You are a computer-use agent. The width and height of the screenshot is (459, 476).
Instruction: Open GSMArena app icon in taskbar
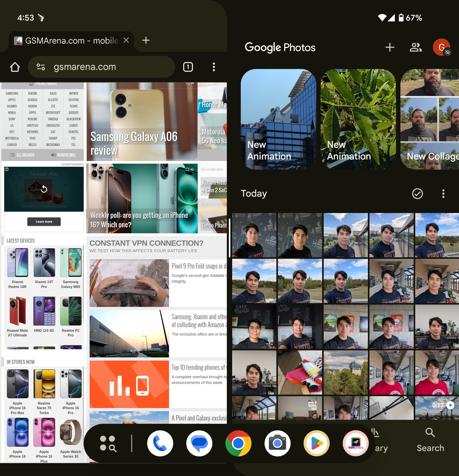click(x=356, y=443)
